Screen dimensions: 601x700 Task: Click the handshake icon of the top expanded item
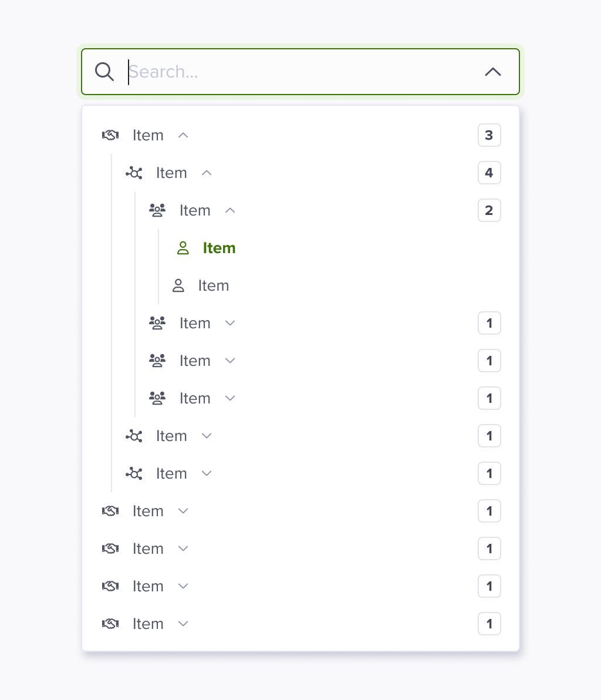110,135
